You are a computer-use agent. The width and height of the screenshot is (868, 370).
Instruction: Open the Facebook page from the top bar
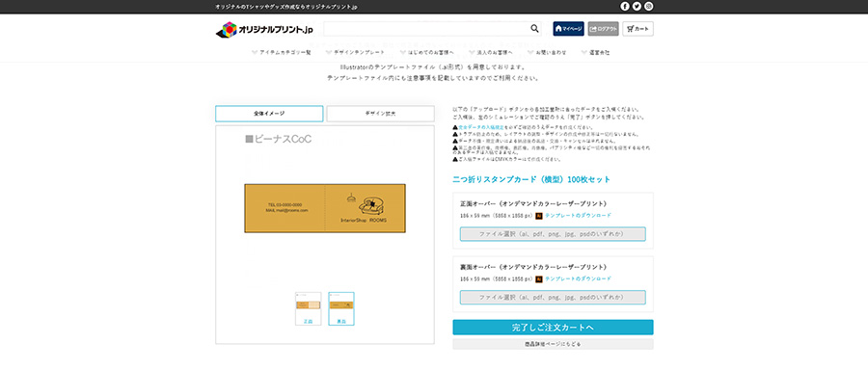[x=624, y=6]
